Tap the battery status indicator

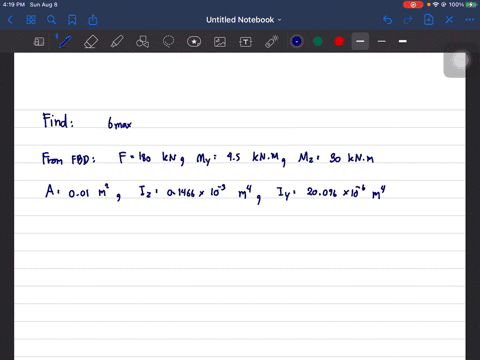(471, 5)
